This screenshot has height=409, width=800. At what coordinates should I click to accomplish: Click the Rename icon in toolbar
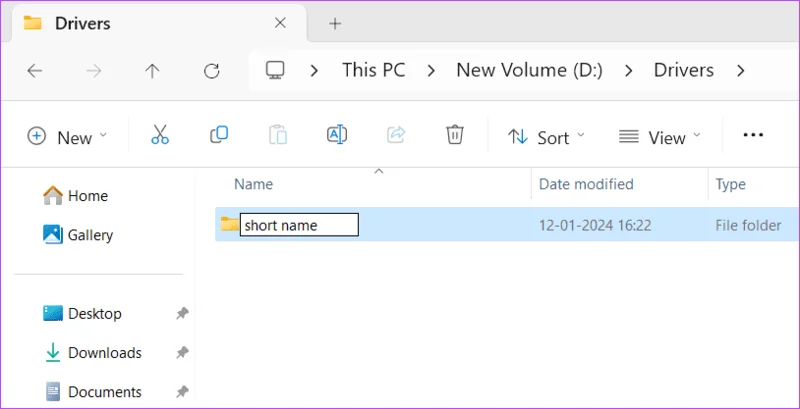(337, 135)
